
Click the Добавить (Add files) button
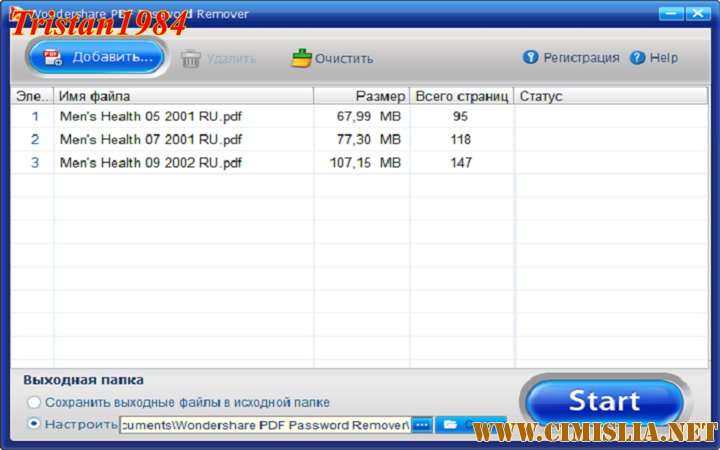pos(97,57)
